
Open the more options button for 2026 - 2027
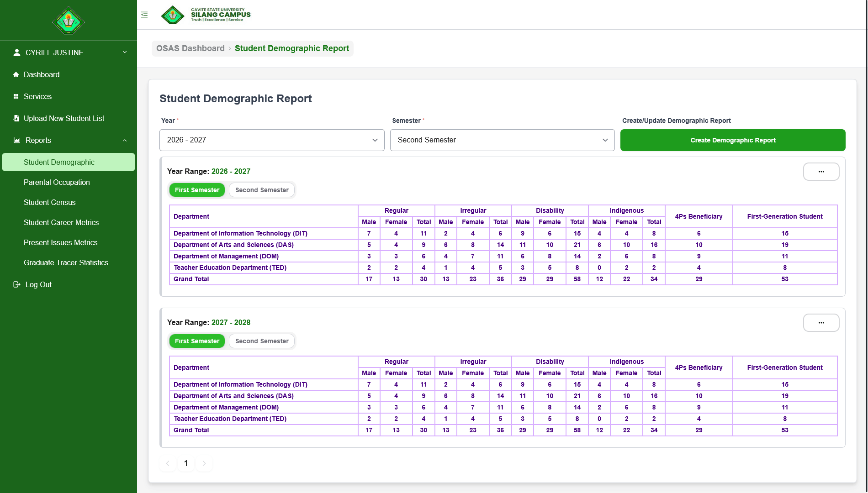(821, 172)
